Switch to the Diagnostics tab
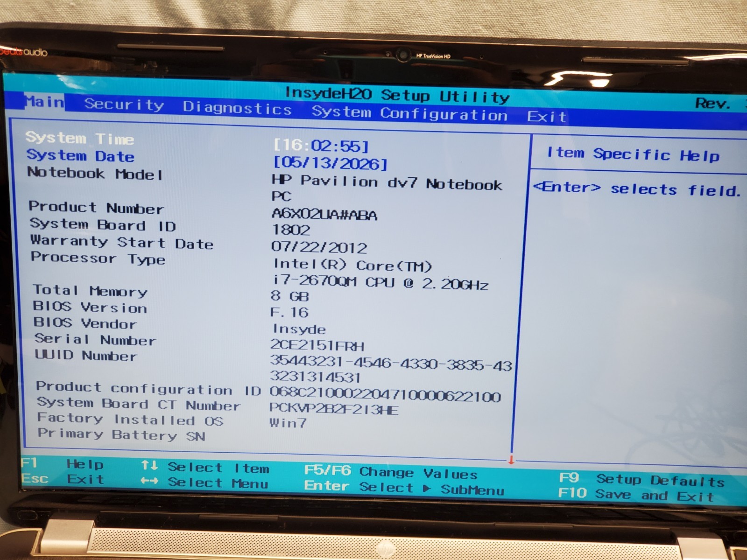This screenshot has height=560, width=747. coord(237,108)
